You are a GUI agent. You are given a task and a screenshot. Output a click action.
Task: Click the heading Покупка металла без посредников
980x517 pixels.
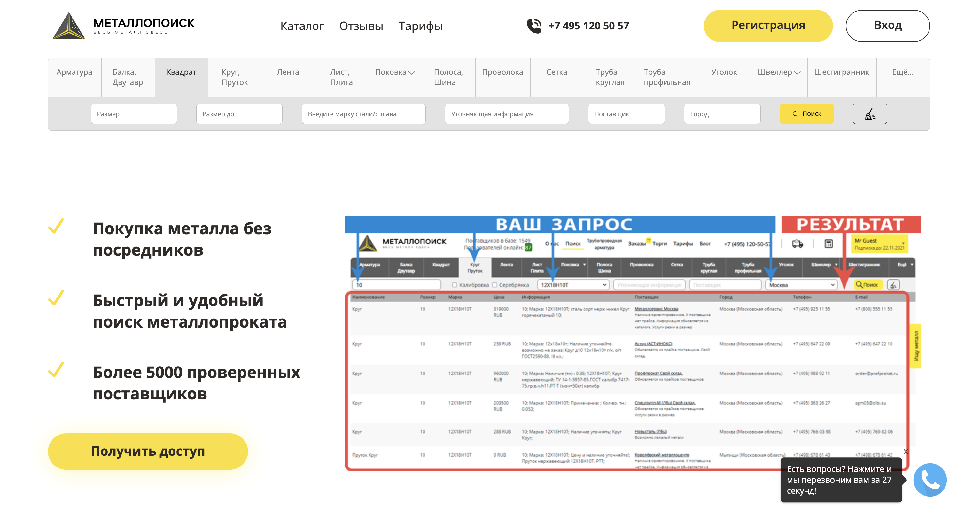click(x=182, y=239)
